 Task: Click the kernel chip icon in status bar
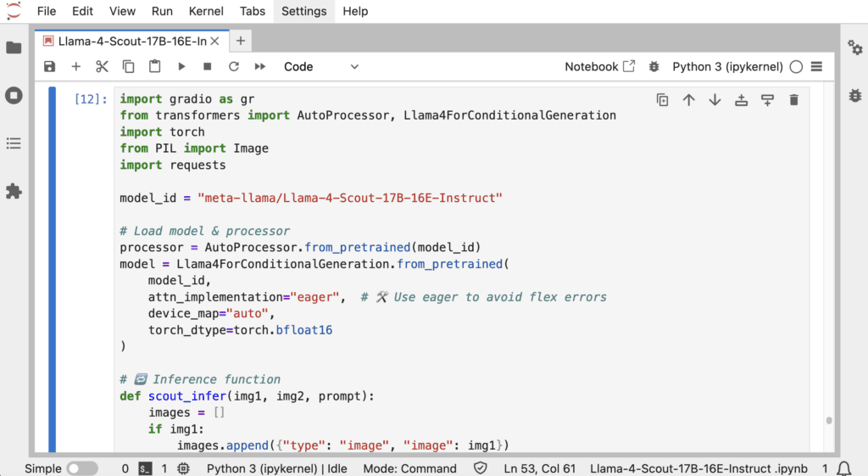[183, 469]
